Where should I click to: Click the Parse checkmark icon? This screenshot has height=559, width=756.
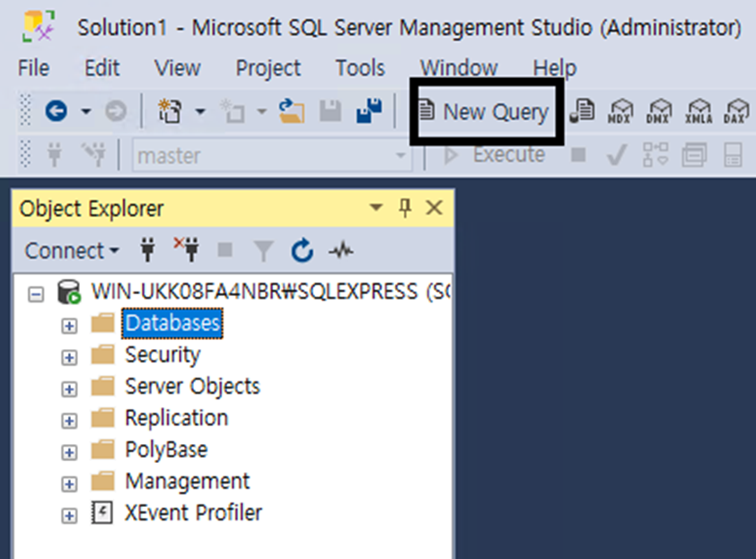(x=617, y=154)
